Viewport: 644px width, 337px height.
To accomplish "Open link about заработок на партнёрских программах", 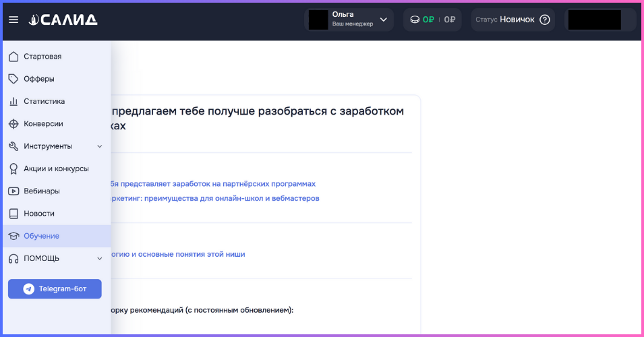I will pos(213,184).
